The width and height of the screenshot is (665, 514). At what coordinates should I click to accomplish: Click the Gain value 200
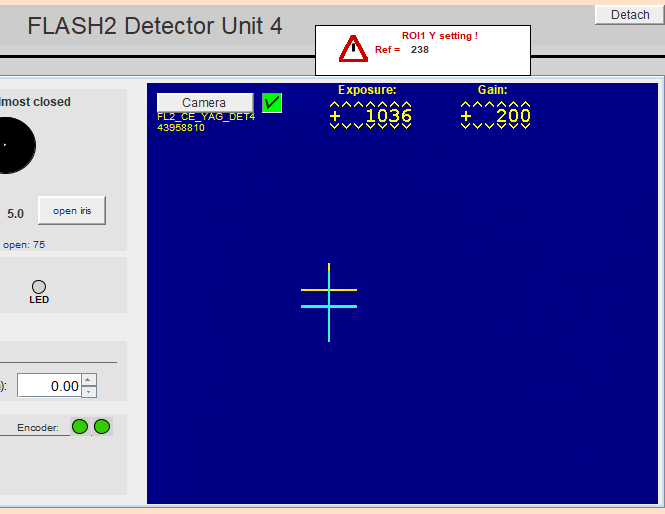[513, 116]
